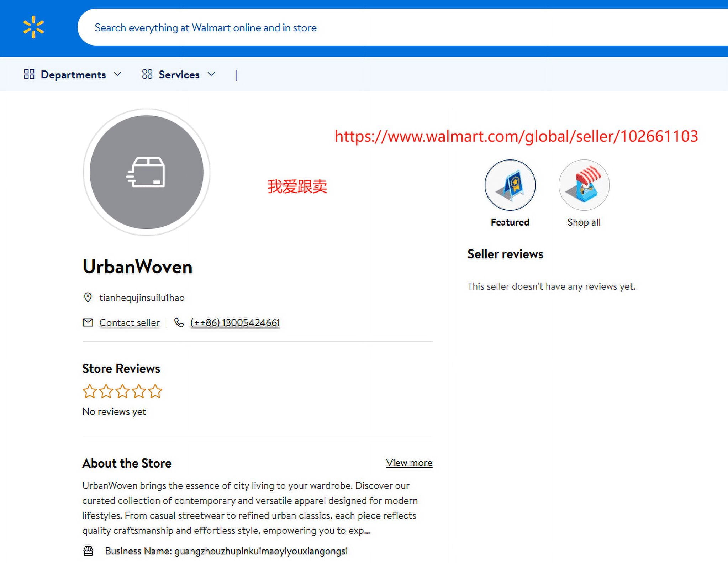Click the envelope contact icon

pyautogui.click(x=88, y=322)
